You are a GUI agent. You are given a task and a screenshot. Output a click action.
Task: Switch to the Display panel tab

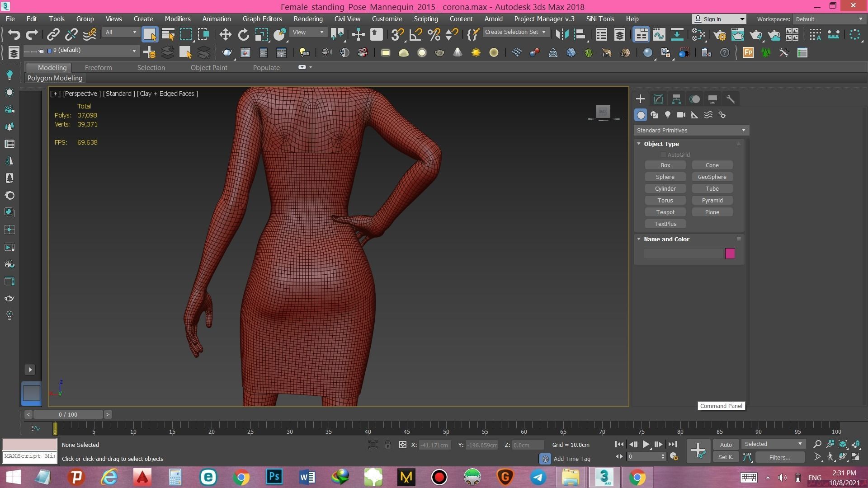[x=712, y=99]
